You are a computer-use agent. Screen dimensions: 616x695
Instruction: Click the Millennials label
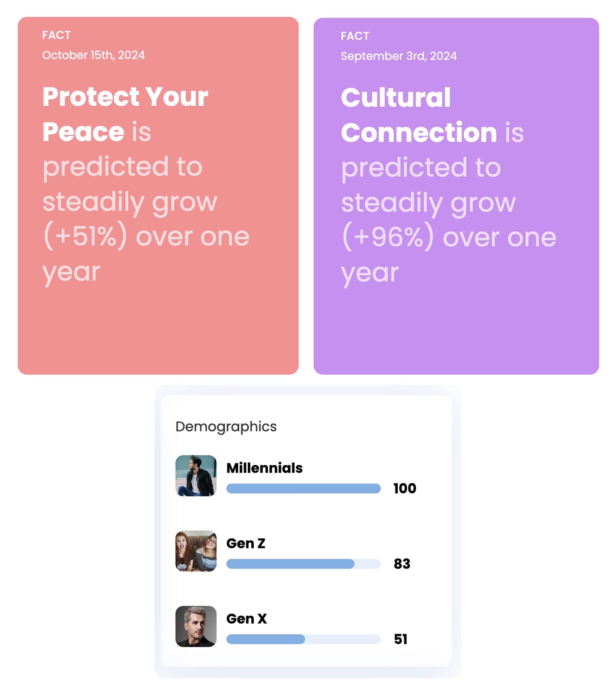click(264, 468)
